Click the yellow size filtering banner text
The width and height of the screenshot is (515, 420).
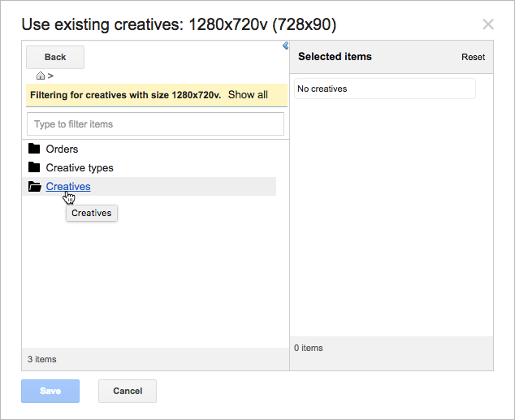(125, 95)
